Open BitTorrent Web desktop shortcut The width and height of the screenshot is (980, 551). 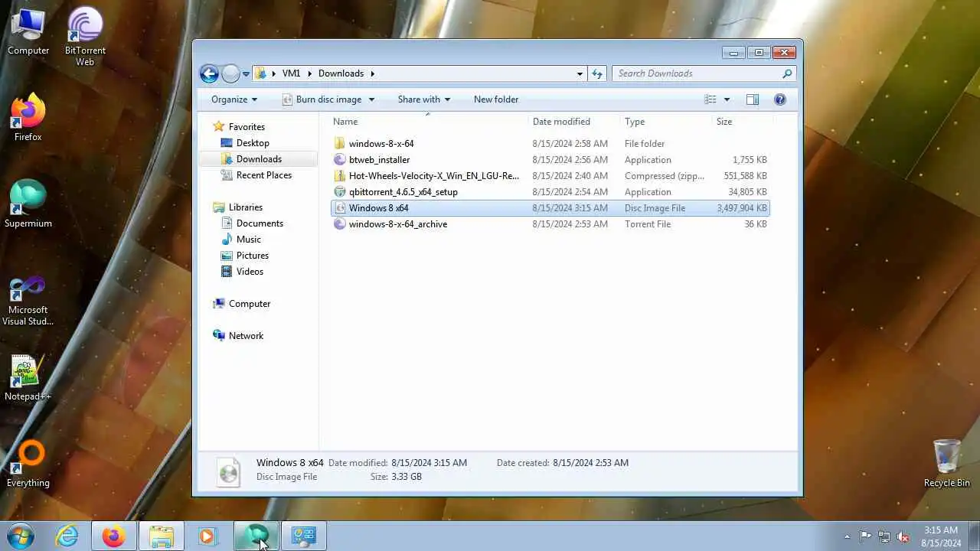click(85, 37)
